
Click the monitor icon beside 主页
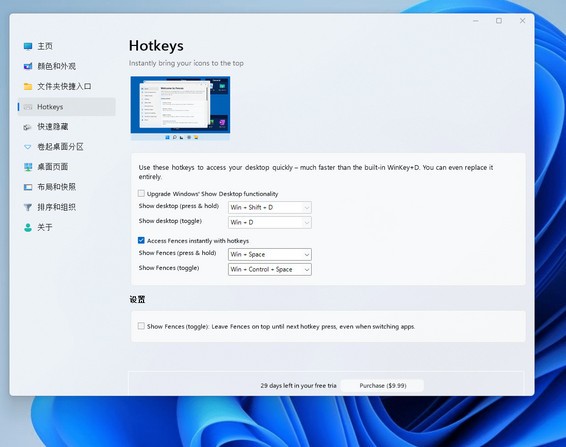pyautogui.click(x=28, y=46)
